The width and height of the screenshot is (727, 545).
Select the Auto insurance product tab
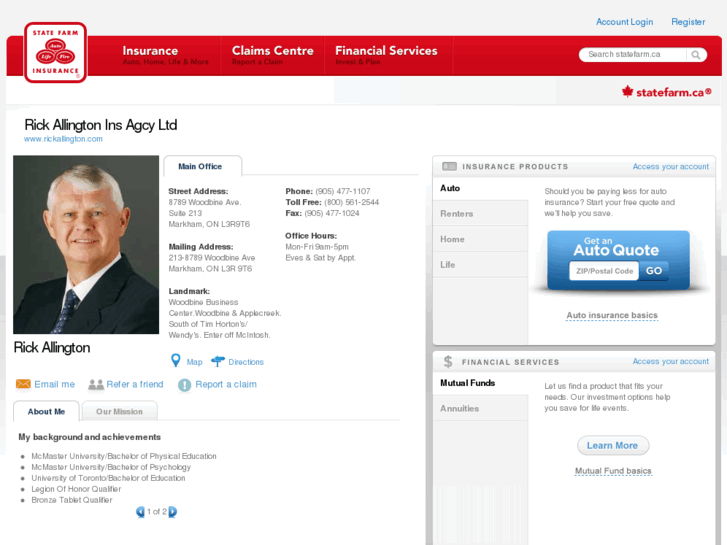(x=480, y=188)
